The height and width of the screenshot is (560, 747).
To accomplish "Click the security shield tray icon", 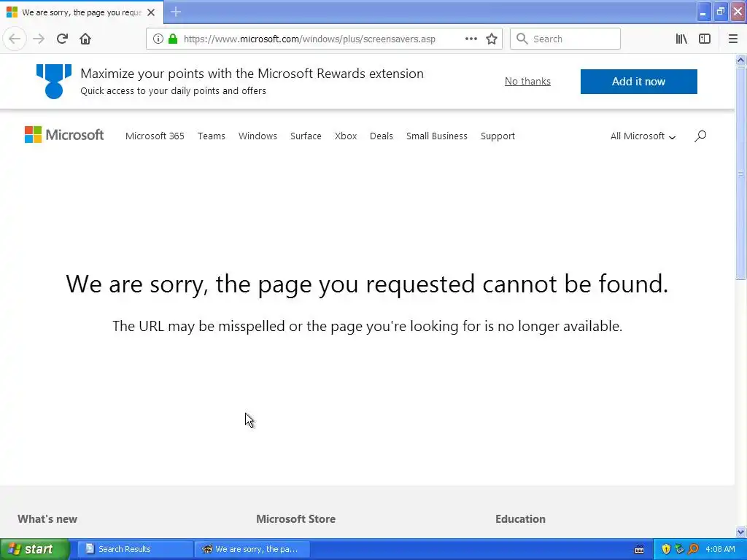I will point(666,549).
